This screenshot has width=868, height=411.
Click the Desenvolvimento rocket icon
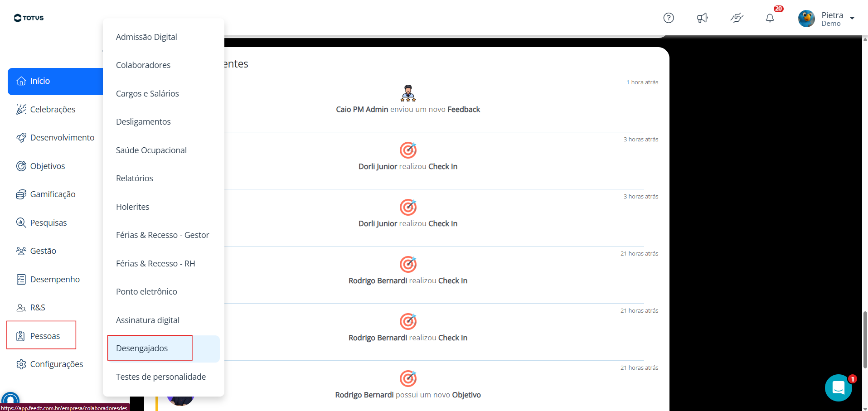21,138
